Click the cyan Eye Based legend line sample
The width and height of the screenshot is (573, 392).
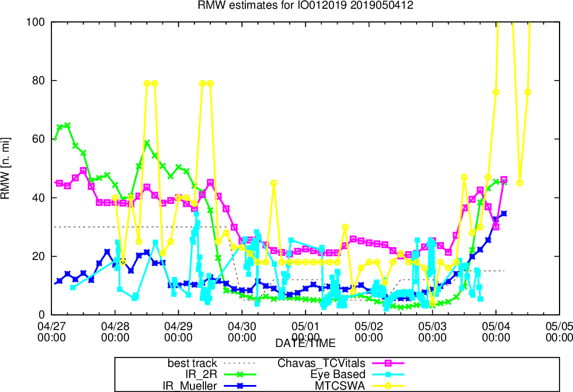coord(388,374)
